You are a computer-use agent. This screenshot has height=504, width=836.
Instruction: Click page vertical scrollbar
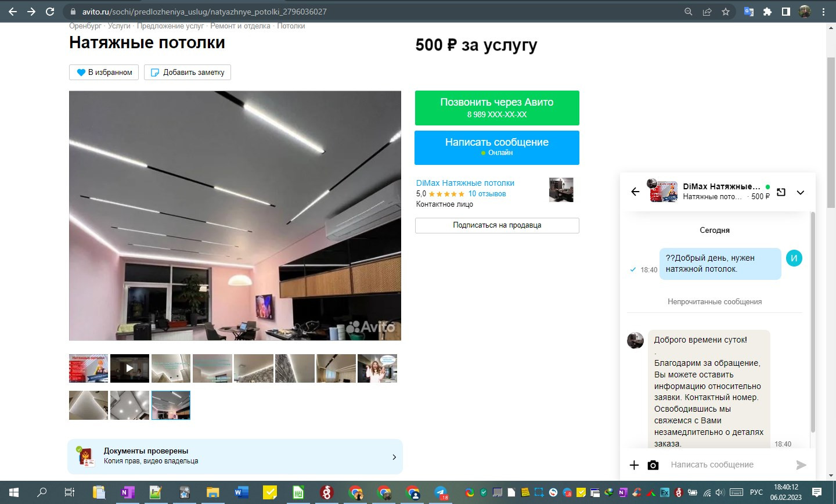coord(831,132)
